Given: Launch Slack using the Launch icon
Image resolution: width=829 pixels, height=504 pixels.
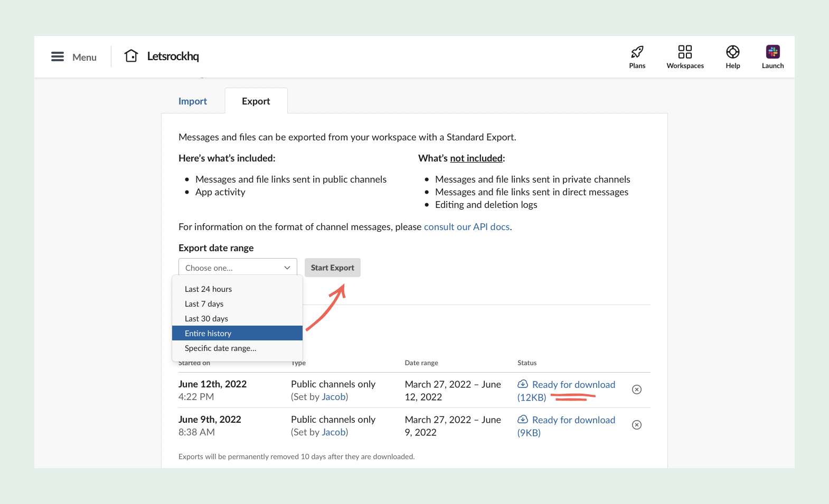Looking at the screenshot, I should (773, 52).
